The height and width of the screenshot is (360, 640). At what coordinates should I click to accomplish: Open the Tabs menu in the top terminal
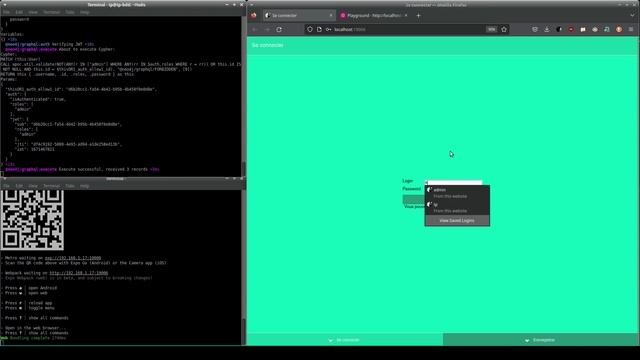pyautogui.click(x=70, y=12)
